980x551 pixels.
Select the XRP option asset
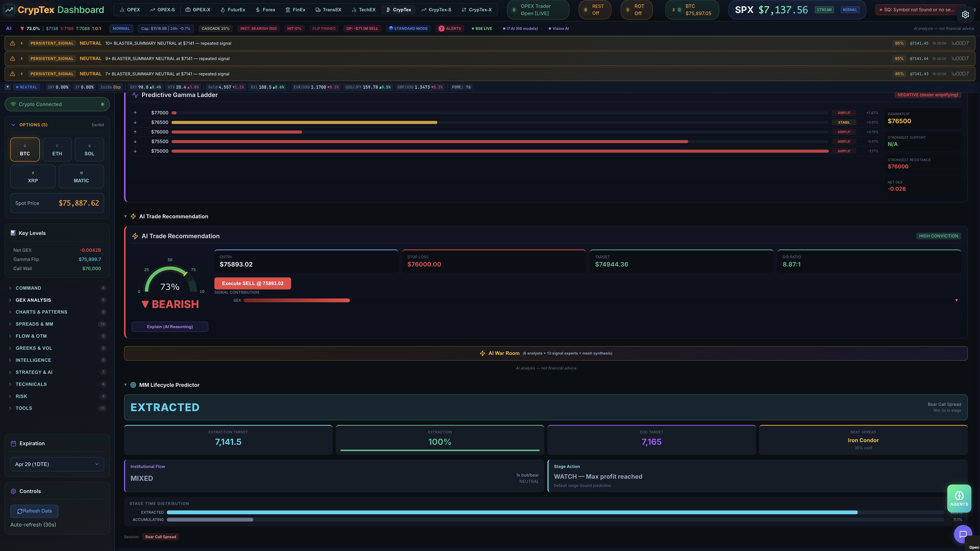33,176
